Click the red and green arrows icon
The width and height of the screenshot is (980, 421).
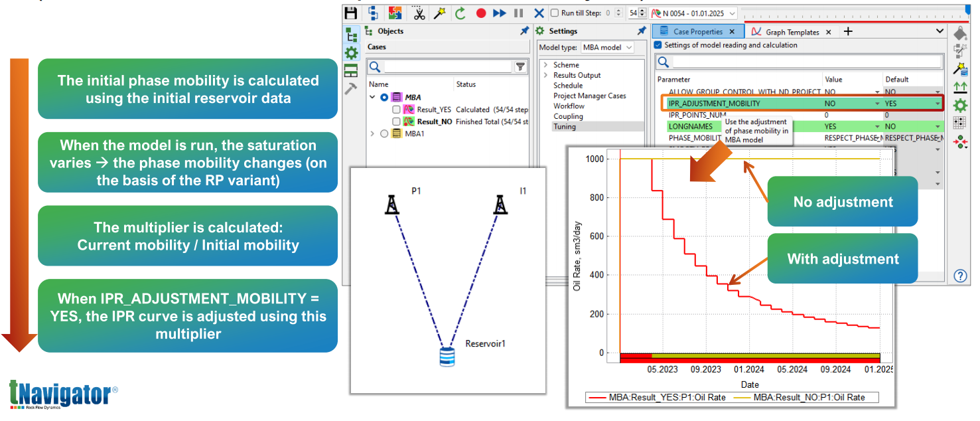click(959, 141)
